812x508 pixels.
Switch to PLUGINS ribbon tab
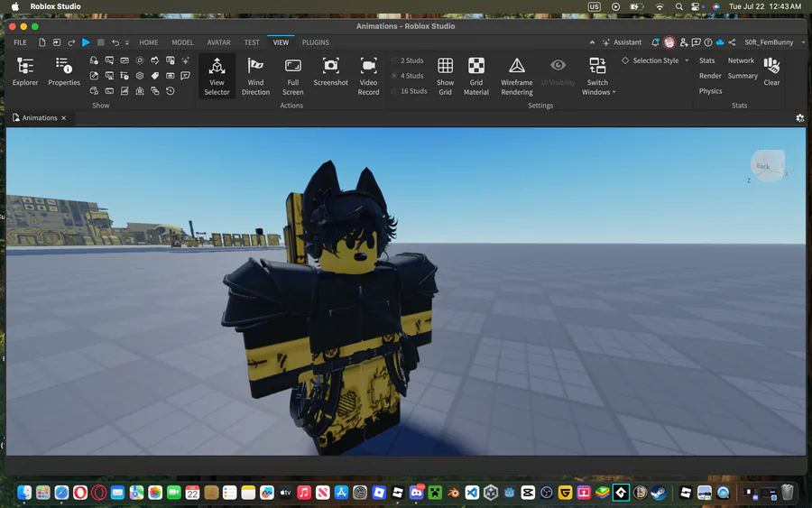coord(316,42)
